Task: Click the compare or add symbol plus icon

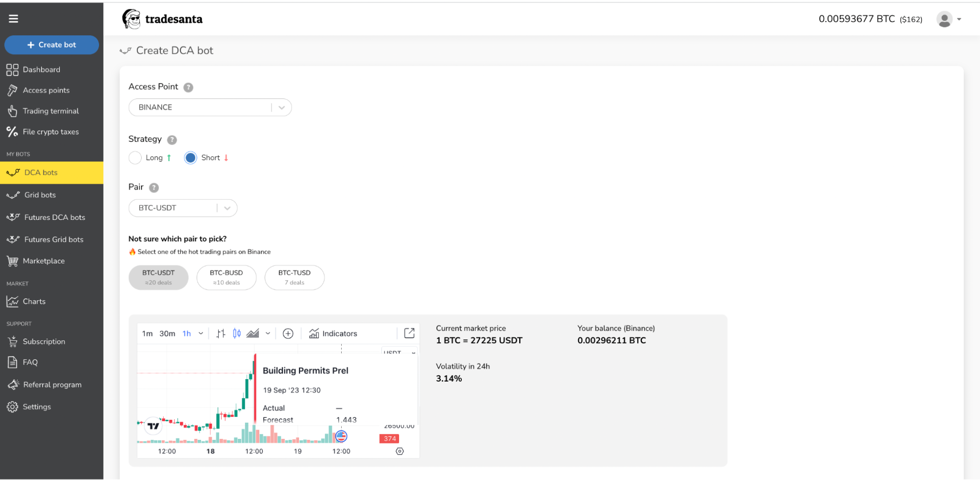Action: [288, 334]
